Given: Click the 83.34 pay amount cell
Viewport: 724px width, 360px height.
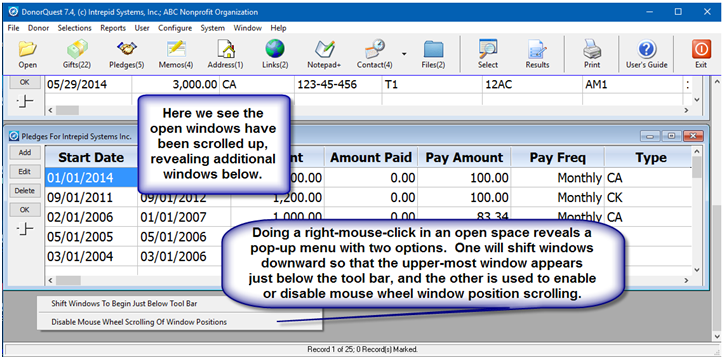Looking at the screenshot, I should 464,217.
